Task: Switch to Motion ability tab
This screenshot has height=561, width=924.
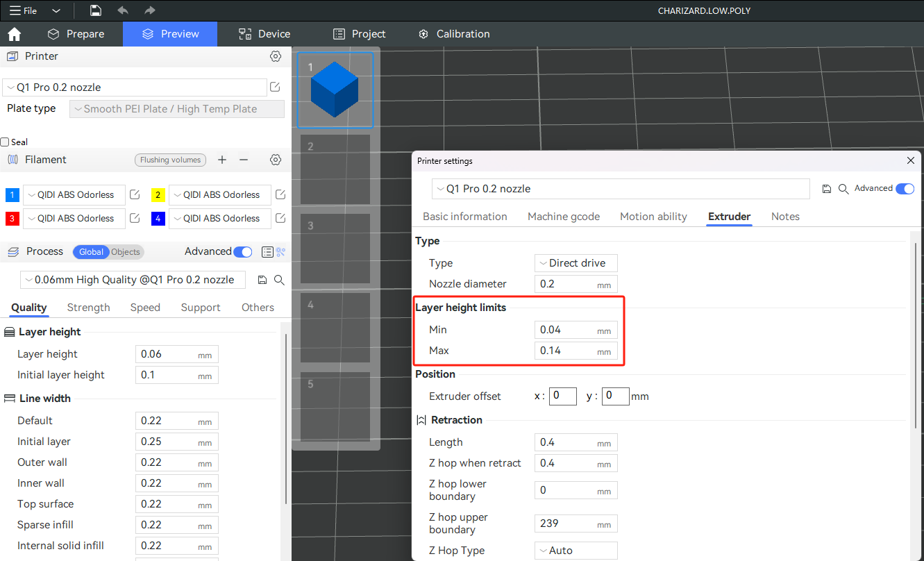Action: click(x=653, y=217)
